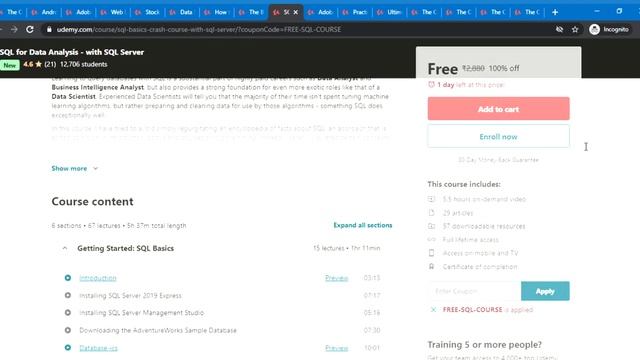Reload the Udemy course page
The width and height of the screenshot is (640, 360).
point(30,29)
